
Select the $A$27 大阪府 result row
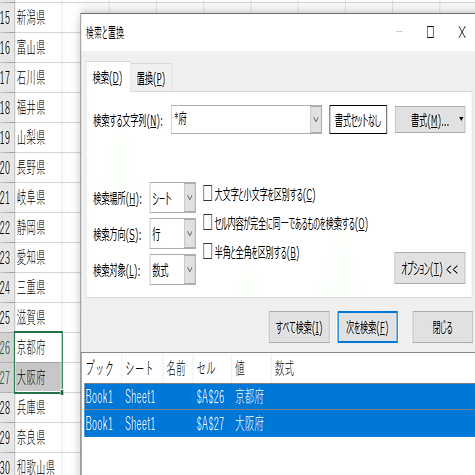(279, 424)
